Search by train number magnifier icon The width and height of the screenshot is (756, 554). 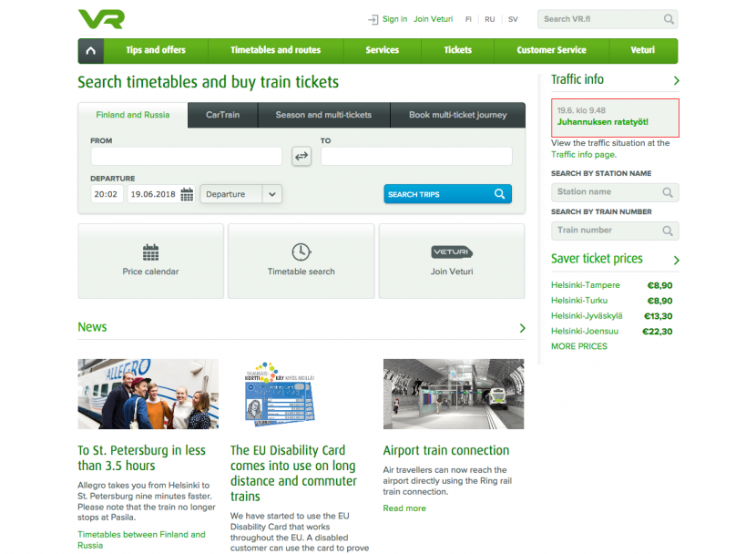[x=668, y=231]
